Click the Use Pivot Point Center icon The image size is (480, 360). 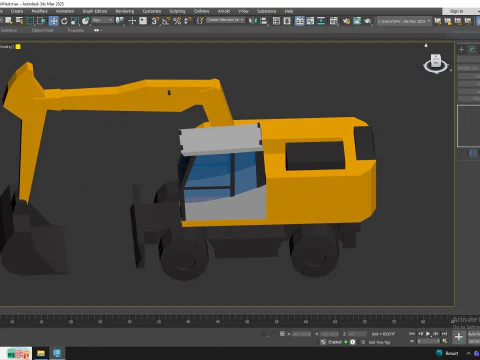tap(120, 21)
